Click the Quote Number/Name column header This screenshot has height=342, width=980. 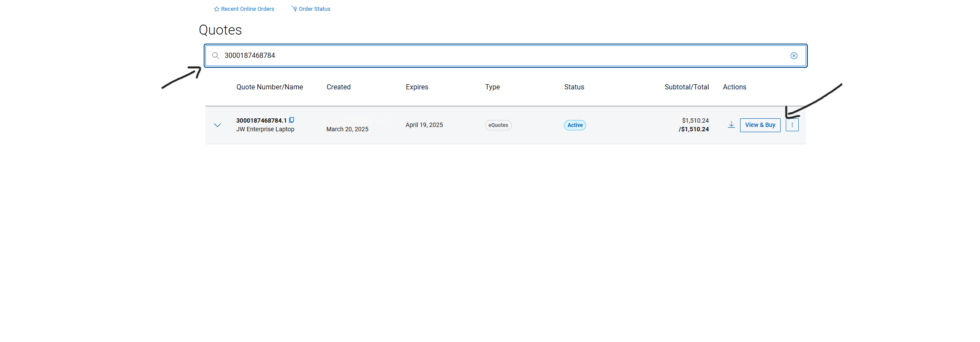tap(269, 87)
